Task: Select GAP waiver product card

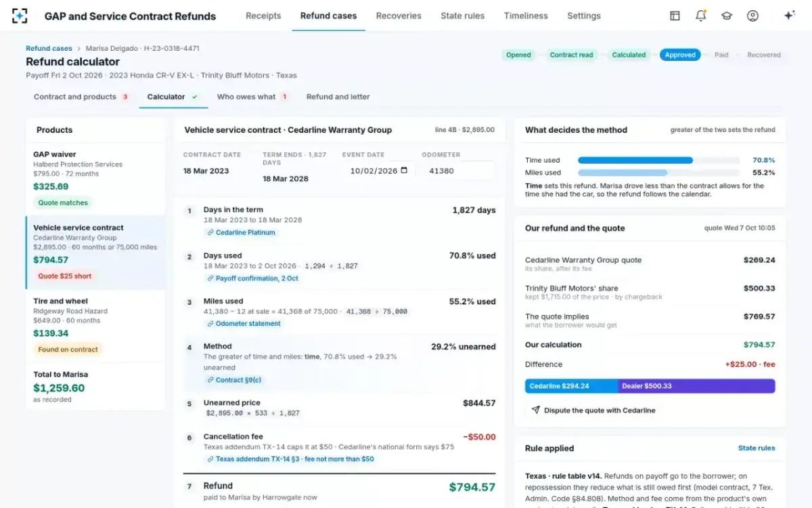Action: click(x=95, y=179)
